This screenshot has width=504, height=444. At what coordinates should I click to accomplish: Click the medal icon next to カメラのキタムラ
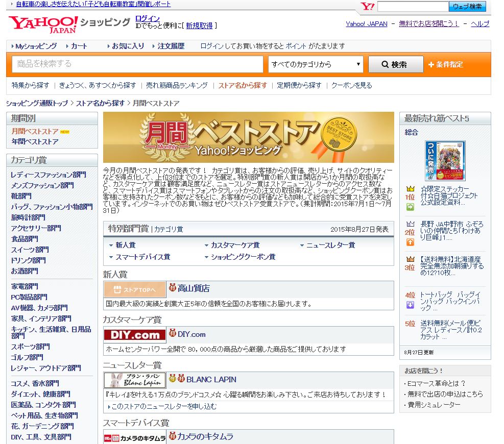click(173, 436)
